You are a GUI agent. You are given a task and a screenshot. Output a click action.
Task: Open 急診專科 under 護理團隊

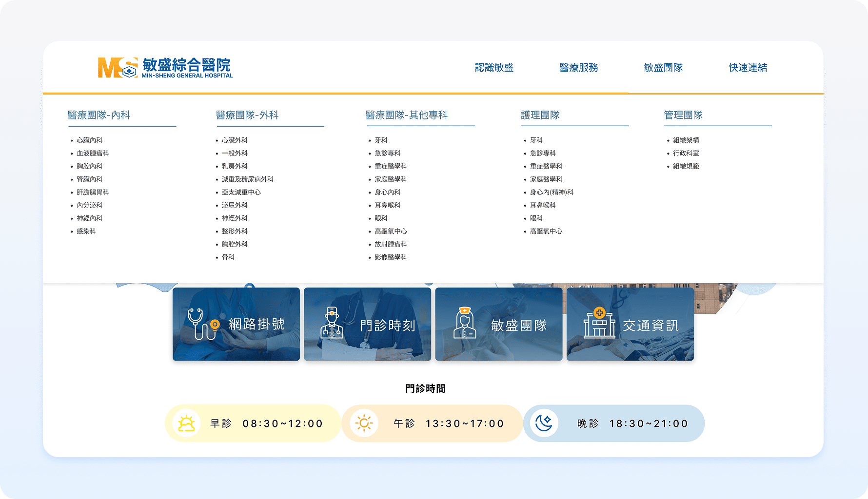[543, 153]
